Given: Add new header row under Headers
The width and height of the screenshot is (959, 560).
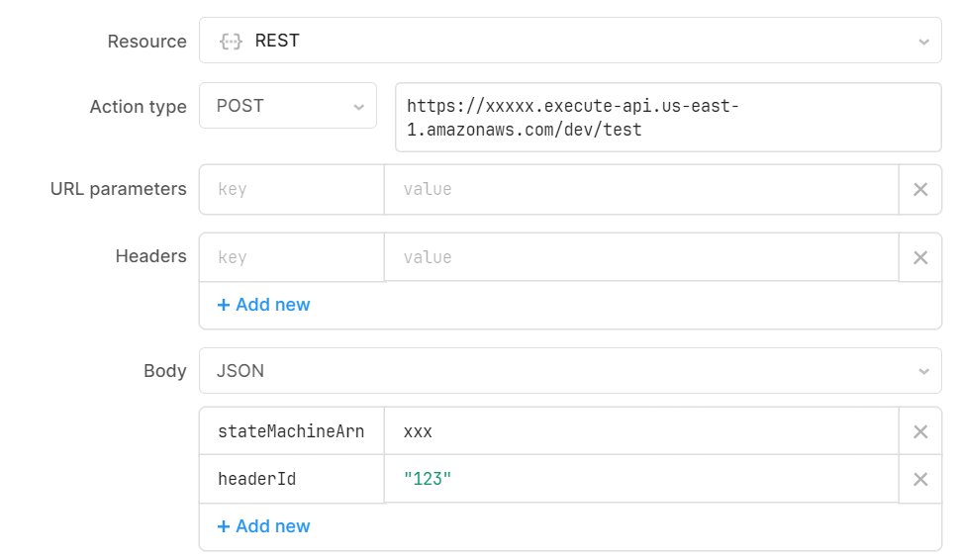Looking at the screenshot, I should [x=263, y=305].
